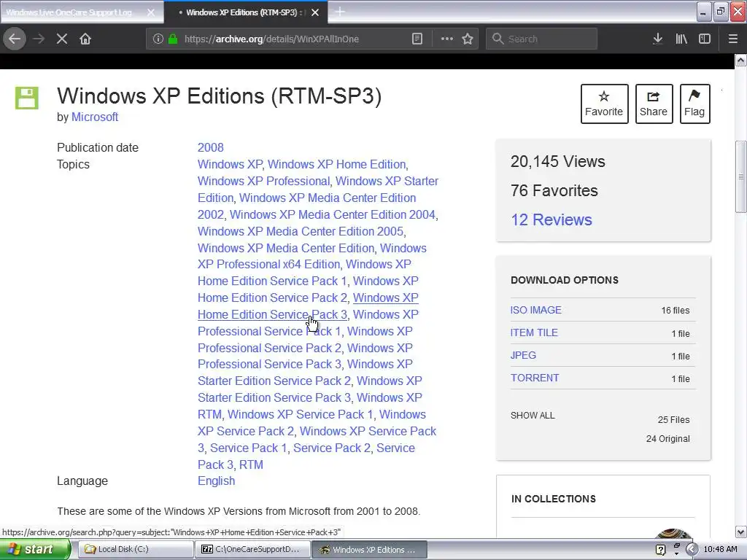Toggle reader view icon in address bar
Image resolution: width=747 pixels, height=560 pixels.
coord(417,39)
